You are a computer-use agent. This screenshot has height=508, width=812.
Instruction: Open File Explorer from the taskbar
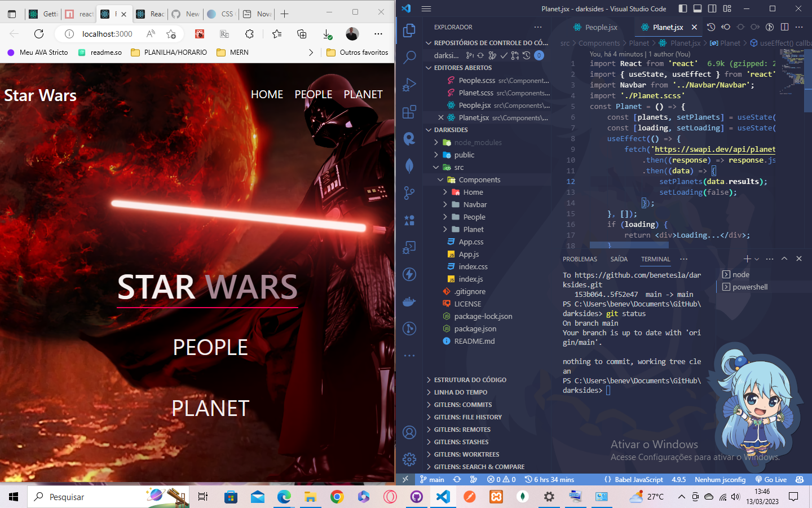pos(310,497)
